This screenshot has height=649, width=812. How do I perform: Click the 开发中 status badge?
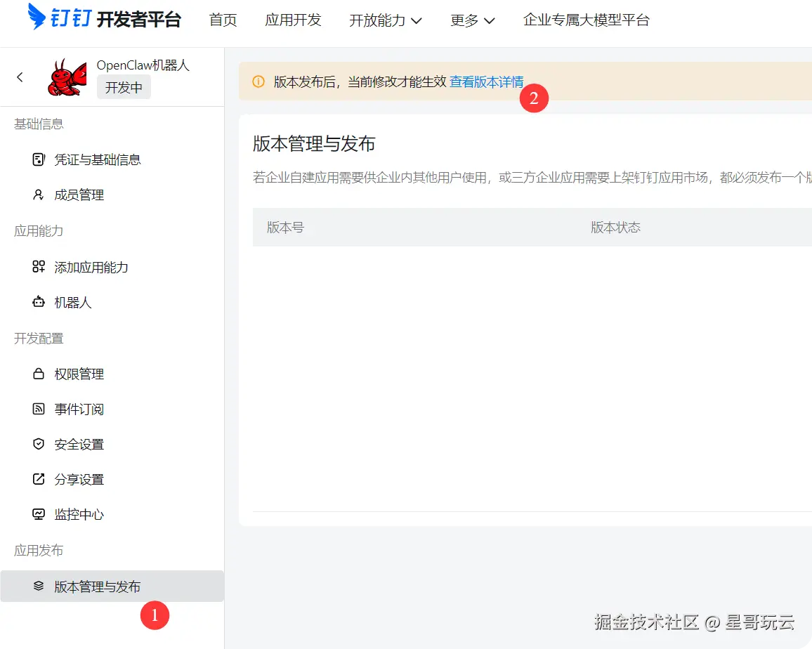(x=124, y=87)
